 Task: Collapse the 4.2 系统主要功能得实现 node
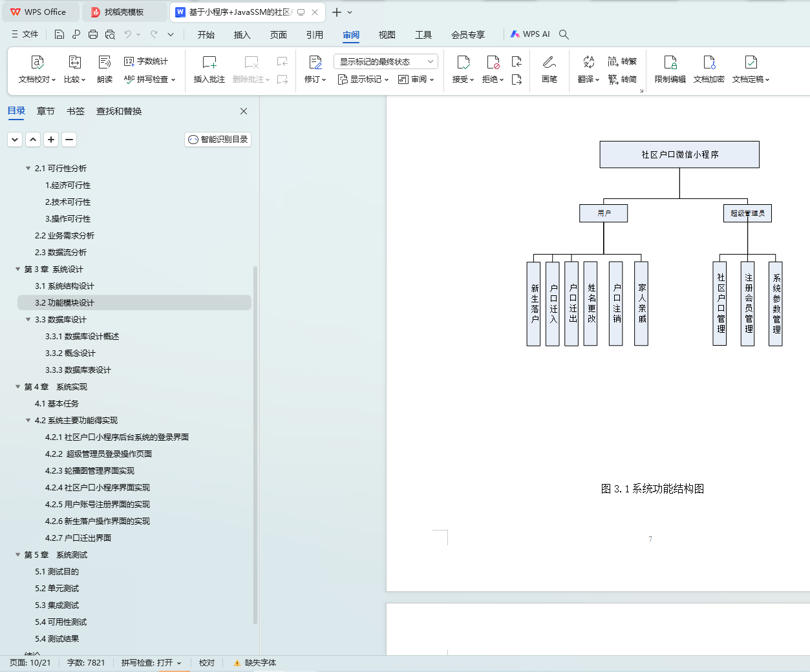click(x=28, y=421)
